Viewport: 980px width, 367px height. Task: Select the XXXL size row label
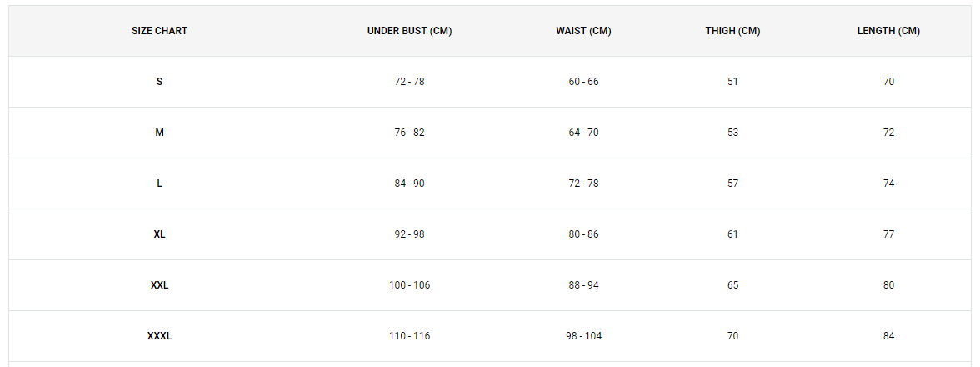(159, 336)
